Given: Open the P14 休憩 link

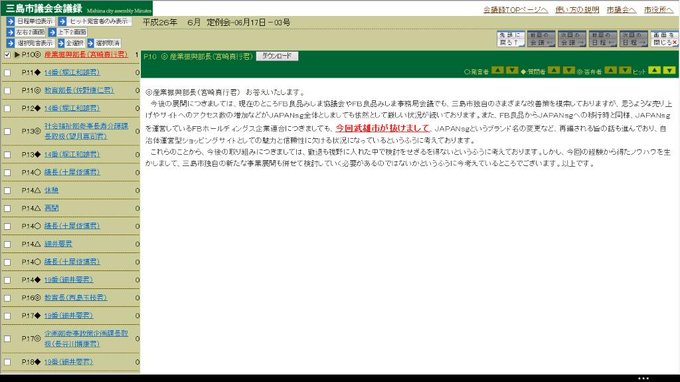Looking at the screenshot, I should click(51, 190).
